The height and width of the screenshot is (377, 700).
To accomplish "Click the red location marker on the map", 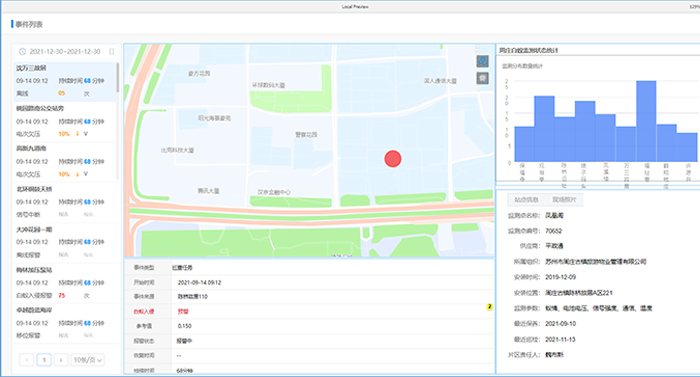I will tap(393, 159).
